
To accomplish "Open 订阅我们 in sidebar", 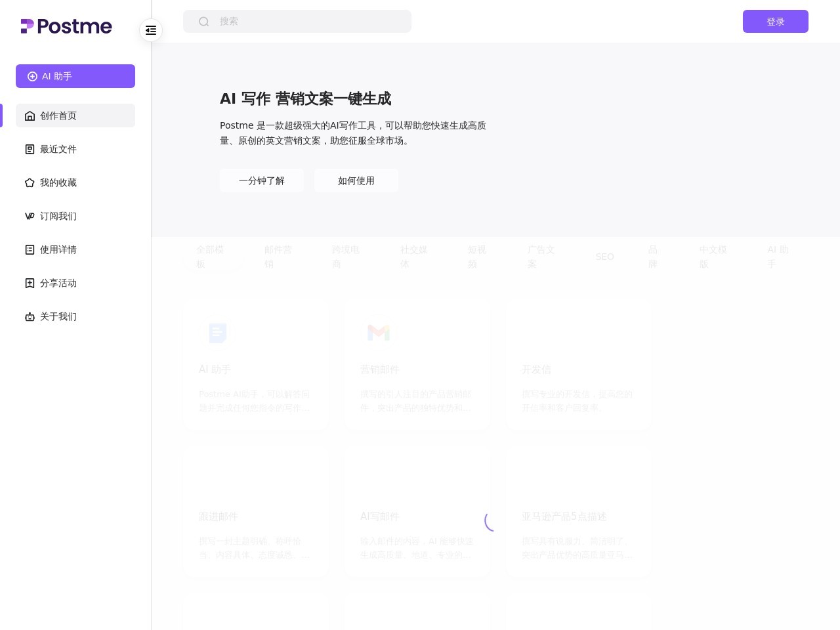I will (75, 216).
